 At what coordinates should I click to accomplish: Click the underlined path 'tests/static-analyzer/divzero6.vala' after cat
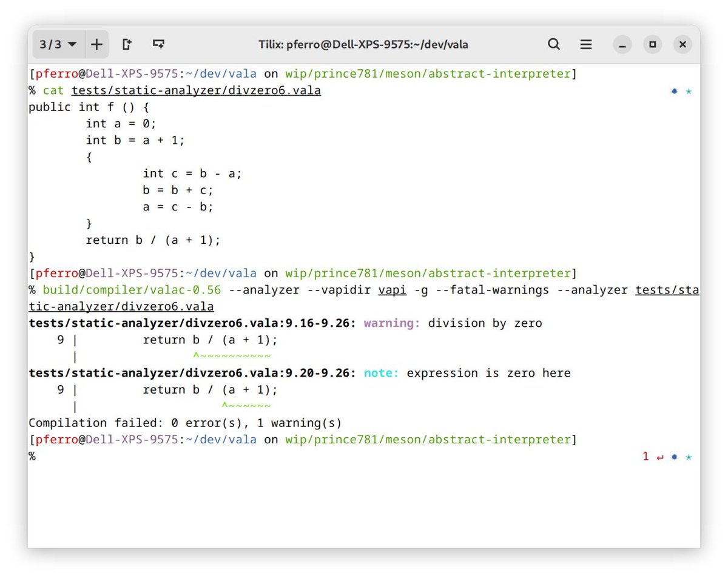pos(196,91)
